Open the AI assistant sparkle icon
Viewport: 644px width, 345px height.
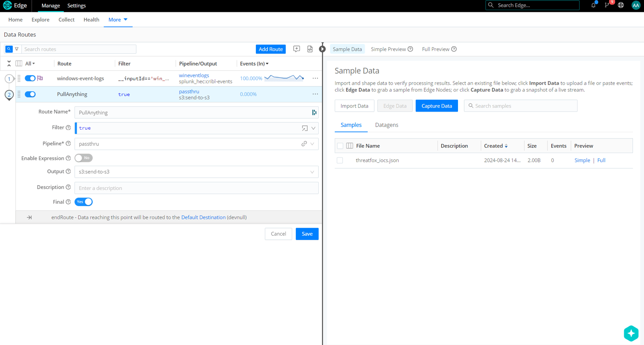(x=631, y=334)
